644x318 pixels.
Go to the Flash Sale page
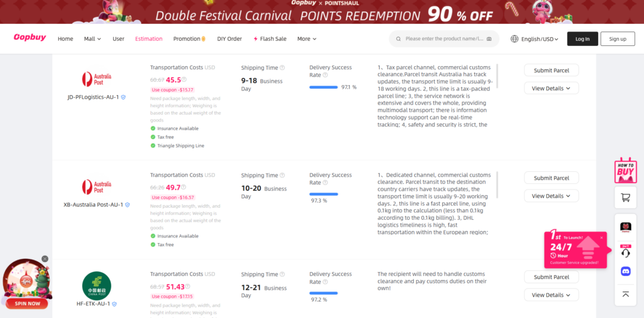270,39
